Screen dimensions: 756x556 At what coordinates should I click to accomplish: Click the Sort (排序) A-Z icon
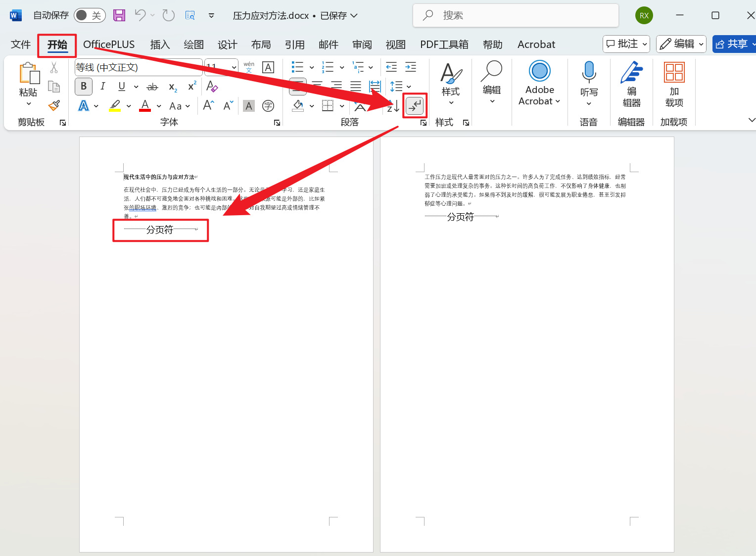pos(392,105)
